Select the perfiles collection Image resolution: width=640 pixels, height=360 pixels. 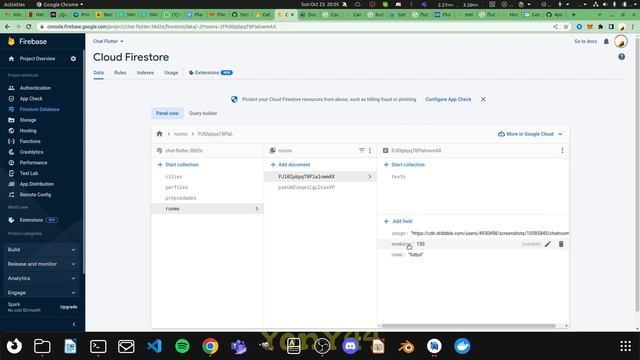[x=176, y=187]
